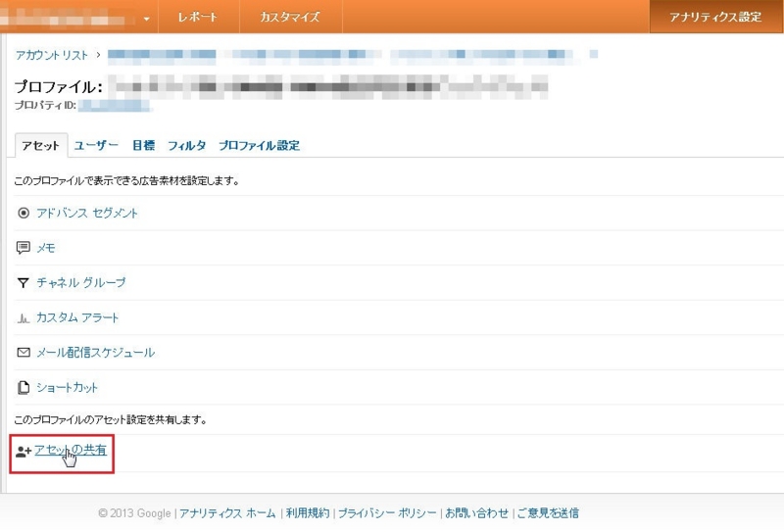784x532 pixels.
Task: Open the カスタマイズ menu tab
Action: click(290, 17)
